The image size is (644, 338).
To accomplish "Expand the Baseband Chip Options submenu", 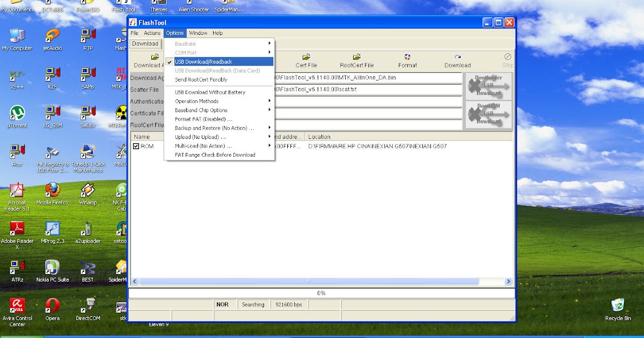I will point(219,110).
